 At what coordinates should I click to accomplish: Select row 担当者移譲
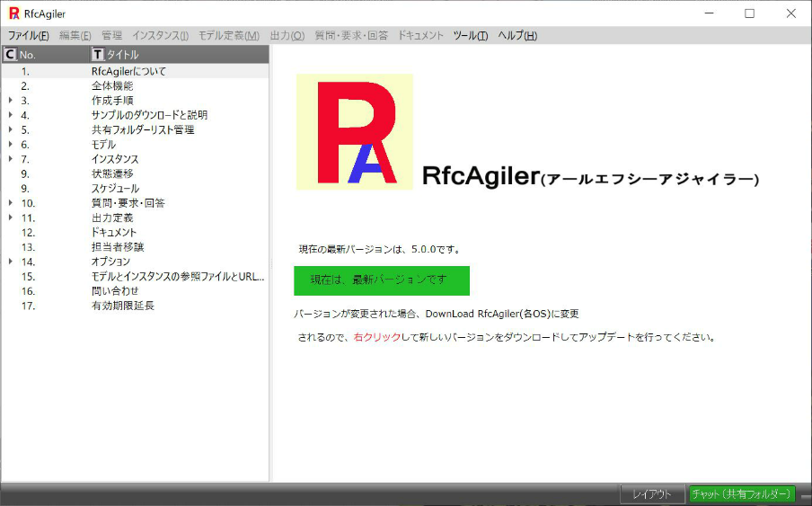pos(135,247)
